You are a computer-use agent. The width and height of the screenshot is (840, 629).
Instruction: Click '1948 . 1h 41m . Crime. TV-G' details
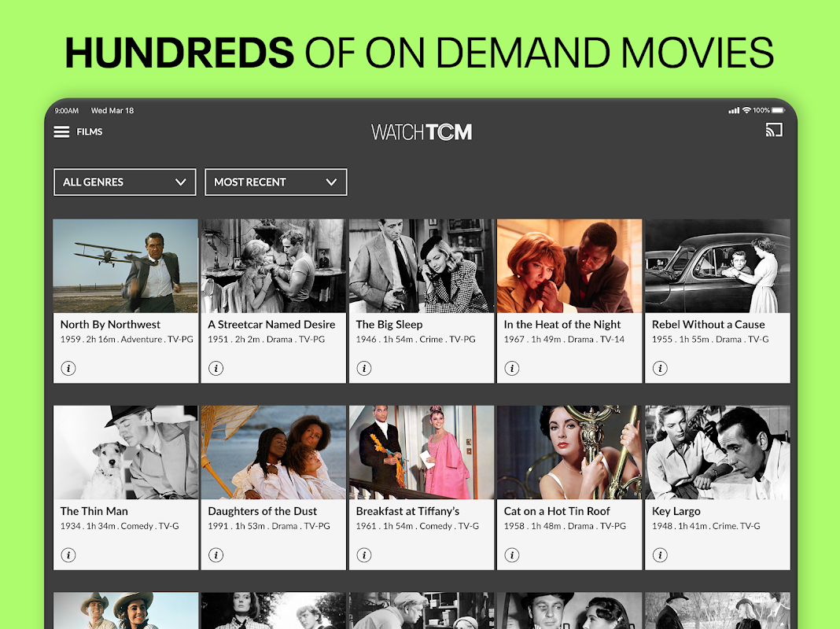click(x=706, y=526)
